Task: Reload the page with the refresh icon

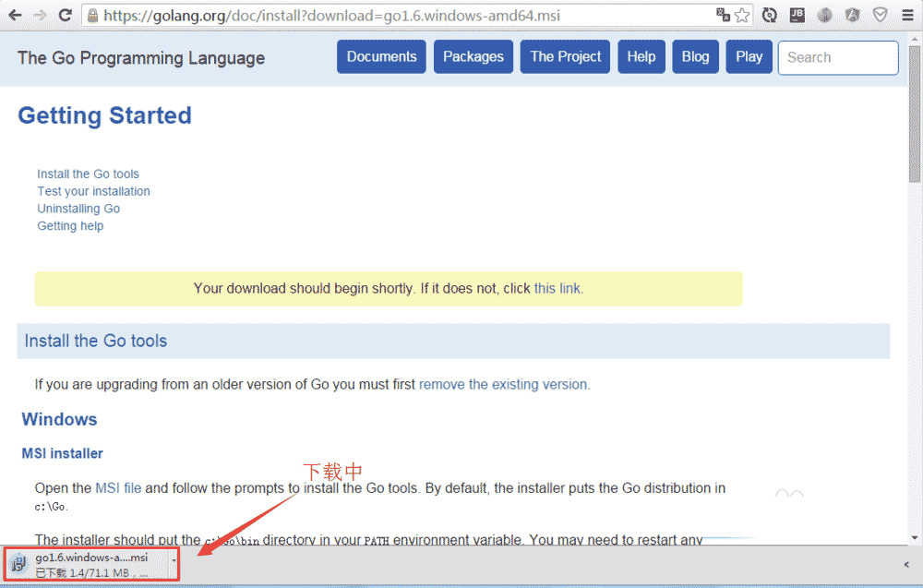Action: tap(65, 16)
